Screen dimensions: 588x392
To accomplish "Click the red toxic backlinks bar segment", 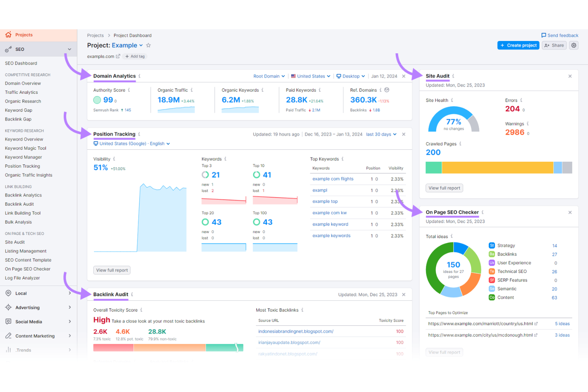I will coord(113,348).
